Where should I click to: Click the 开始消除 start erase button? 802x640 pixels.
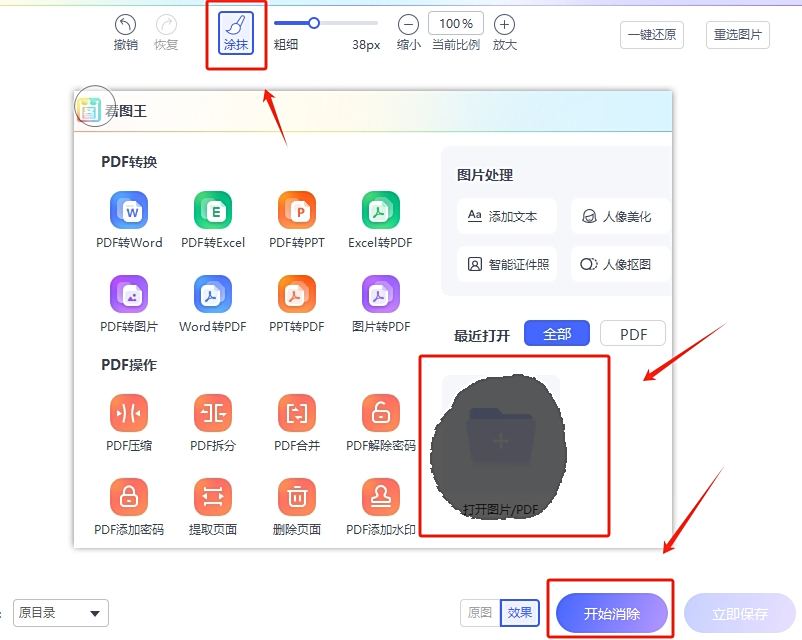coord(612,613)
